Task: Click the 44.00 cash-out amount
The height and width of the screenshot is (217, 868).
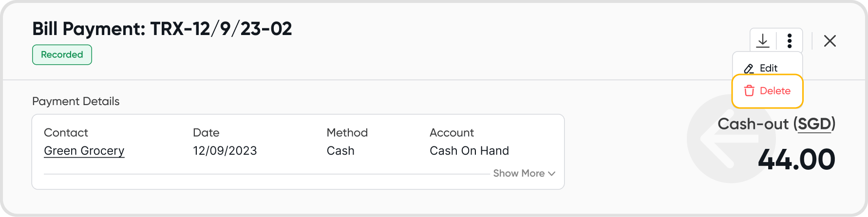Action: [x=796, y=160]
